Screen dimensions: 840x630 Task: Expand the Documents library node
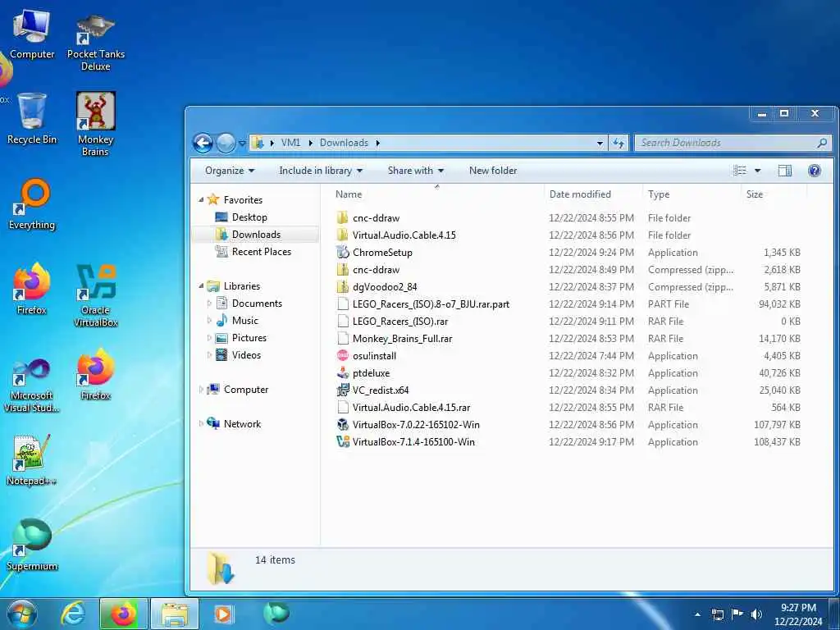(209, 304)
